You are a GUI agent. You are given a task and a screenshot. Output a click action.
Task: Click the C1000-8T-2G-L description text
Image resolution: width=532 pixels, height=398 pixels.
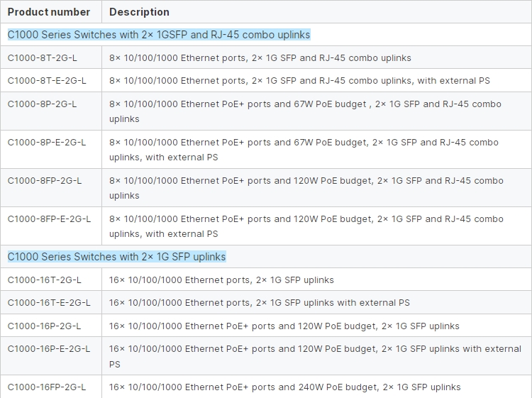[260, 58]
